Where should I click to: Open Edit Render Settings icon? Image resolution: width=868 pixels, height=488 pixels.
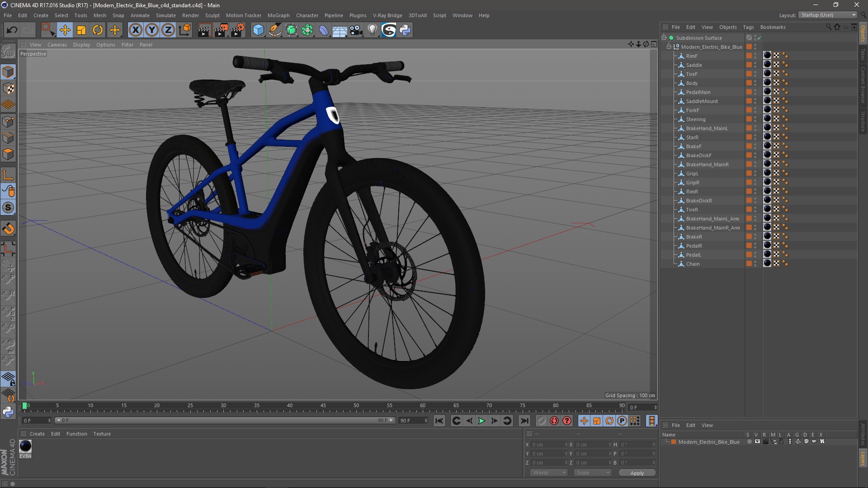point(237,30)
